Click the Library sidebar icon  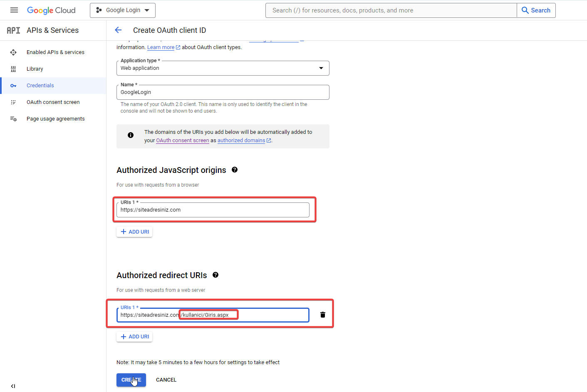13,69
